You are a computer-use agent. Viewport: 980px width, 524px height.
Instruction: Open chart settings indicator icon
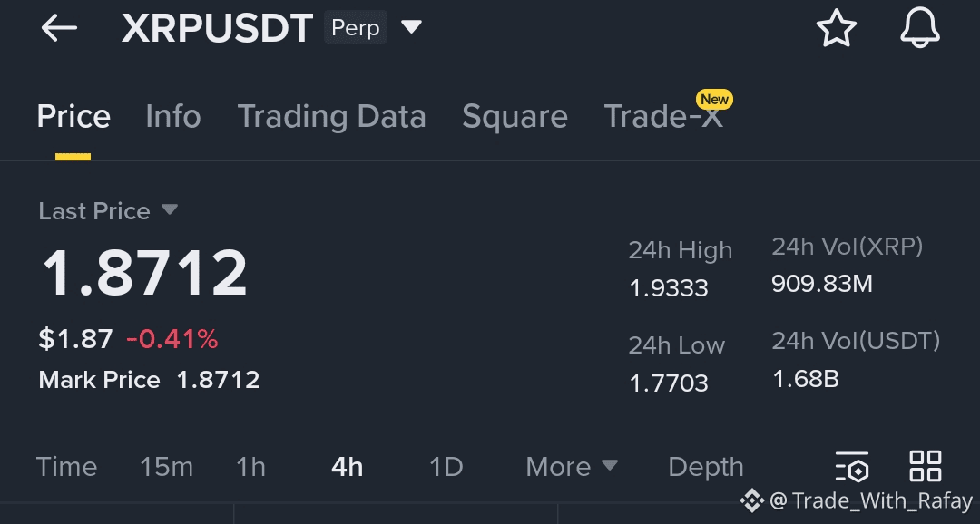852,467
